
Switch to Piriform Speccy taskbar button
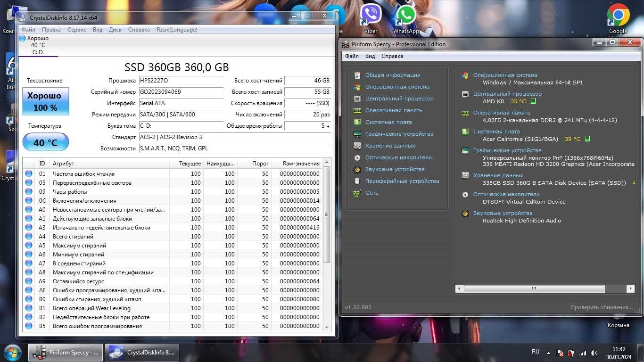tap(65, 353)
